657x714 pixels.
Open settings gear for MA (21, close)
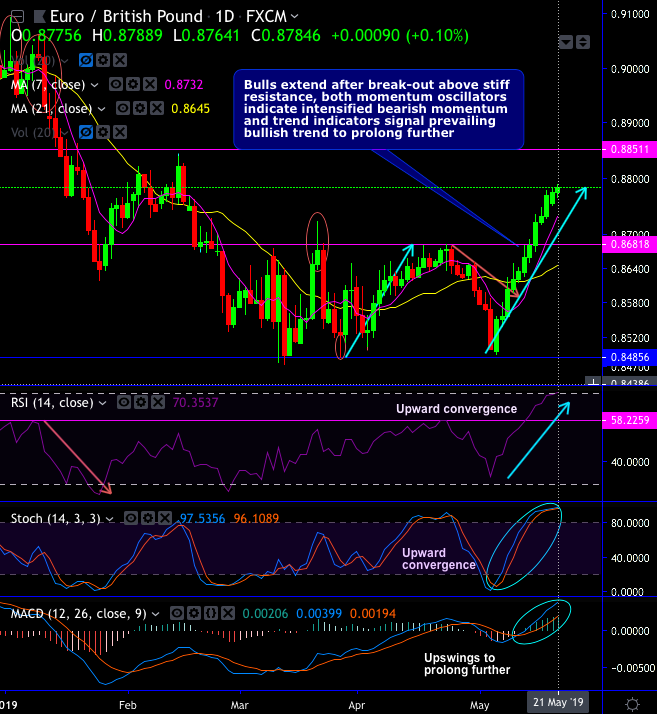click(x=140, y=108)
